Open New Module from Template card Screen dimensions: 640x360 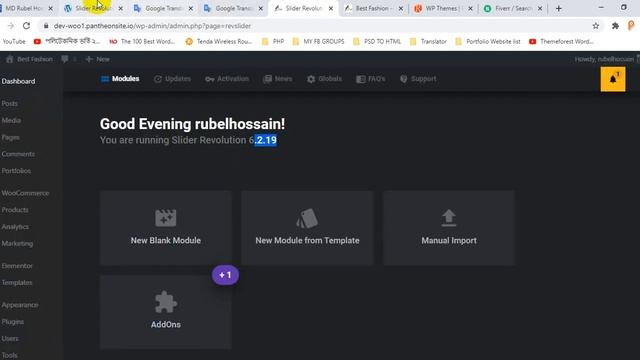coord(307,228)
